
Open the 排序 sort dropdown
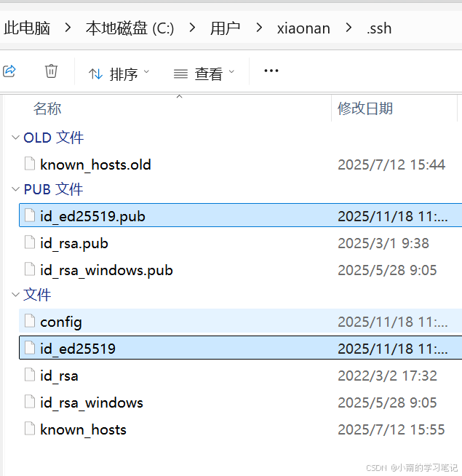tap(119, 74)
